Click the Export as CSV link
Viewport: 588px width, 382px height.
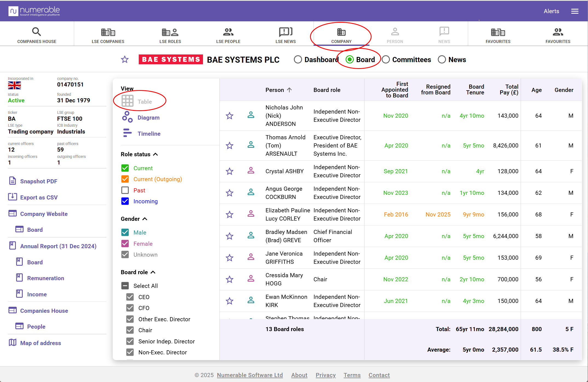coord(39,197)
